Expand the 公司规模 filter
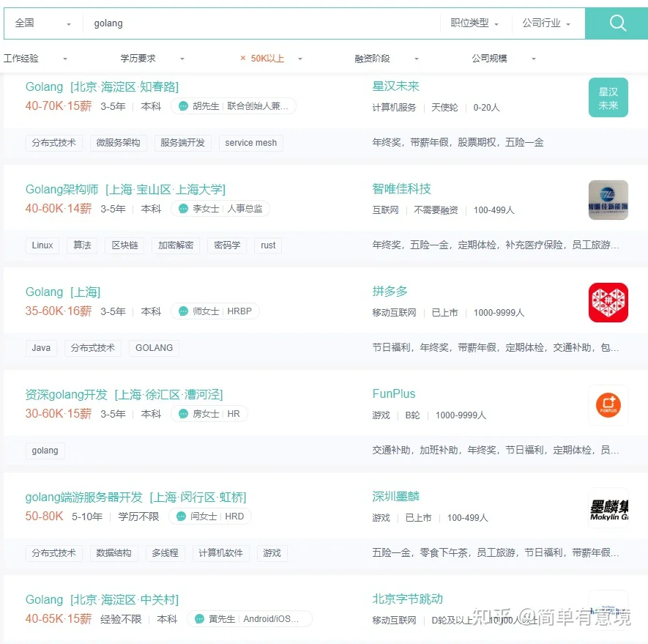Viewport: 648px width, 644px height. click(x=504, y=59)
